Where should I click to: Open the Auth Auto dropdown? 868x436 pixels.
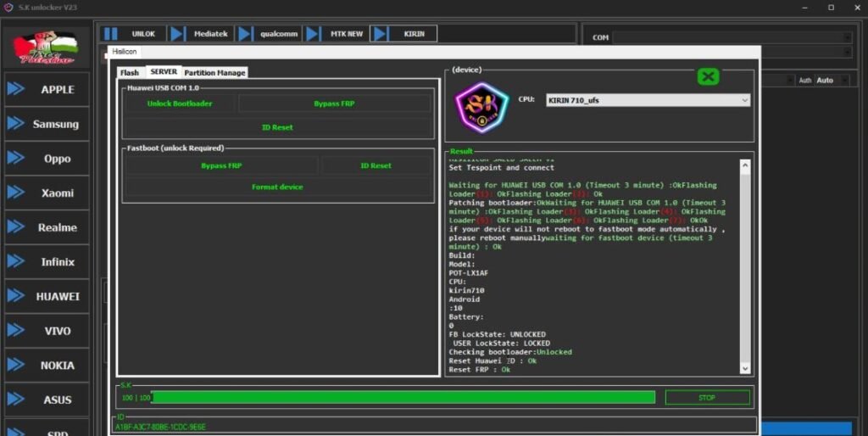pos(832,81)
